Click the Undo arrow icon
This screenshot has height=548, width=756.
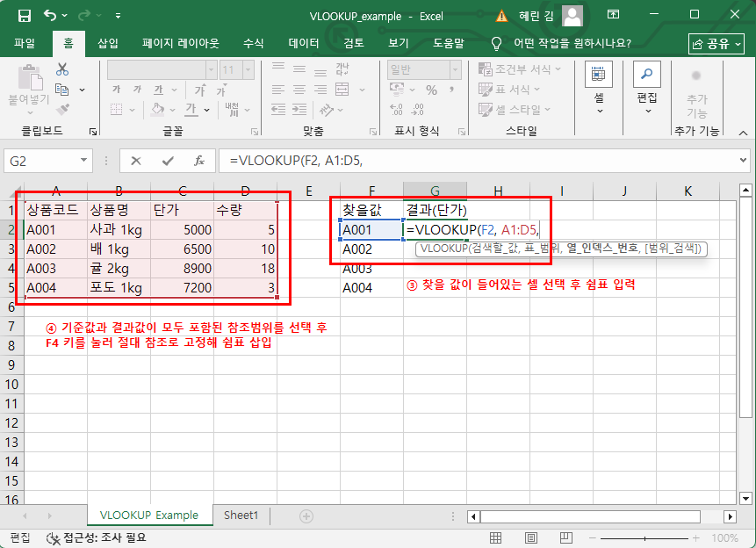(50, 16)
